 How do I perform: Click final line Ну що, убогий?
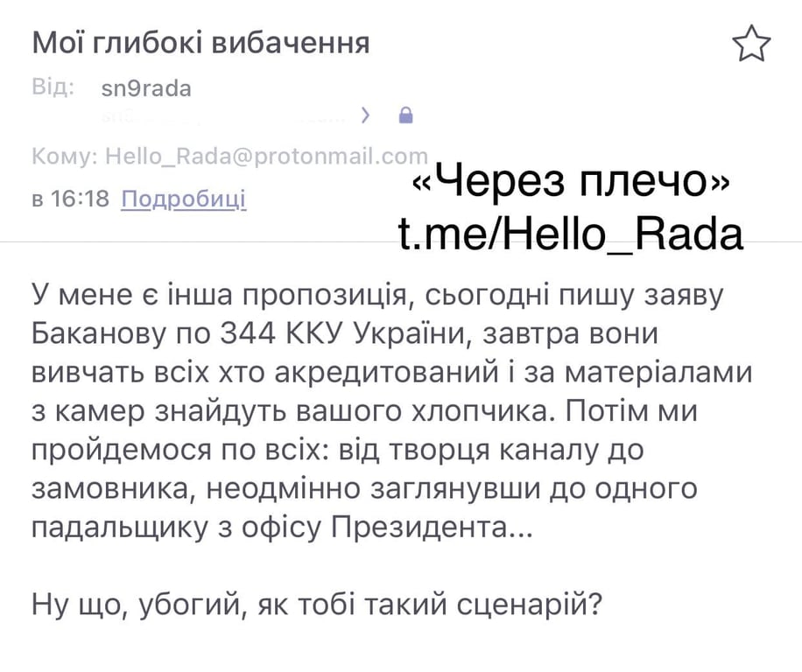317,605
